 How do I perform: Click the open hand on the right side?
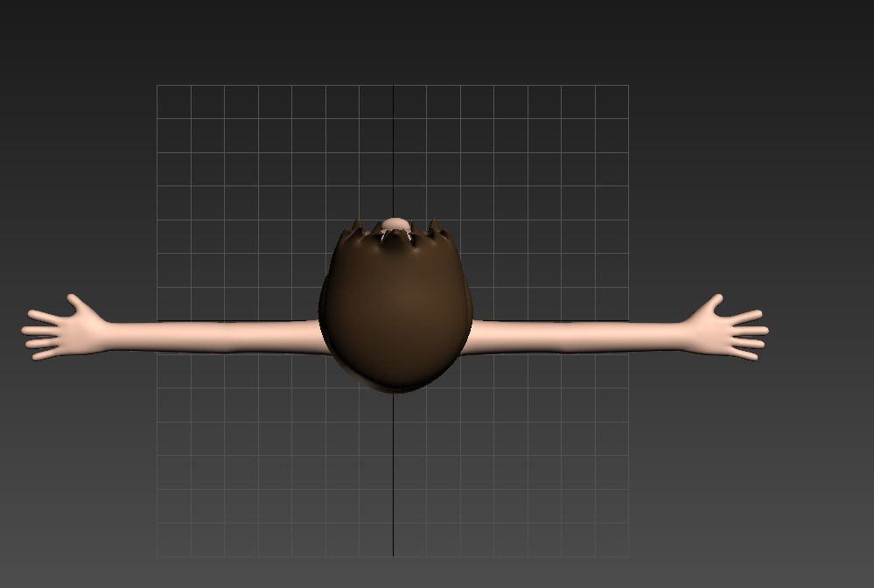727,329
